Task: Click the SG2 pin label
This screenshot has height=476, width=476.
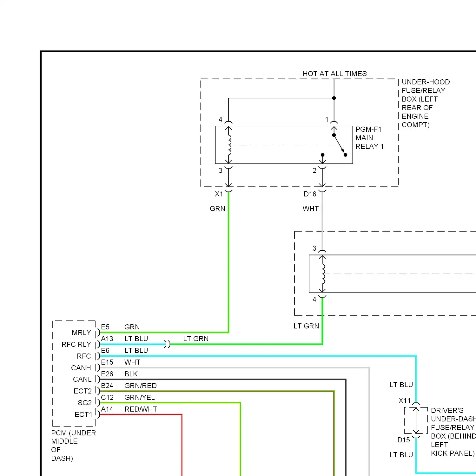Action: coord(85,403)
